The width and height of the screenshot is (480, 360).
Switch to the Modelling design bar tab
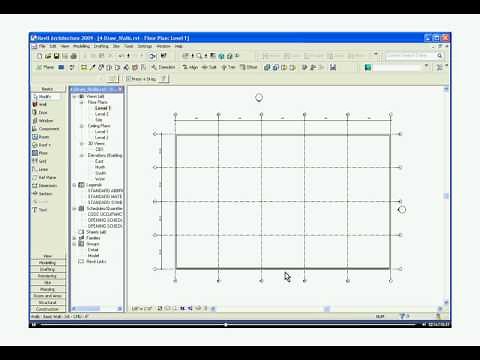(48, 263)
